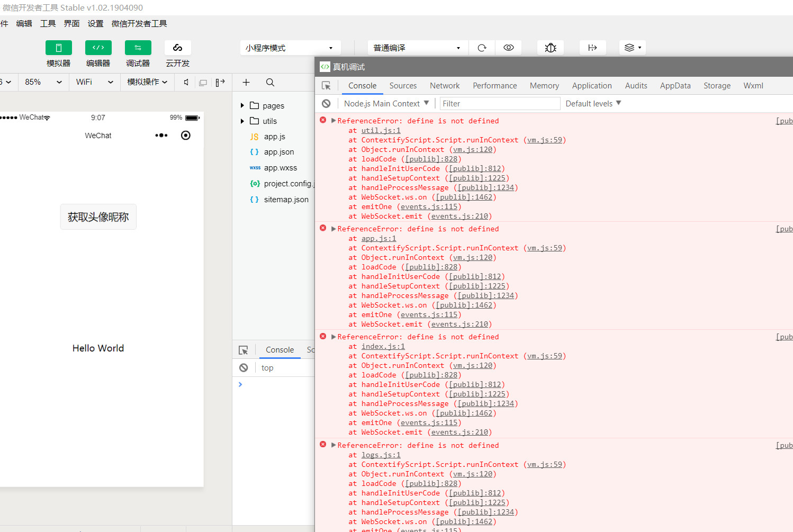
Task: Open the 编辑 menu
Action: point(24,24)
